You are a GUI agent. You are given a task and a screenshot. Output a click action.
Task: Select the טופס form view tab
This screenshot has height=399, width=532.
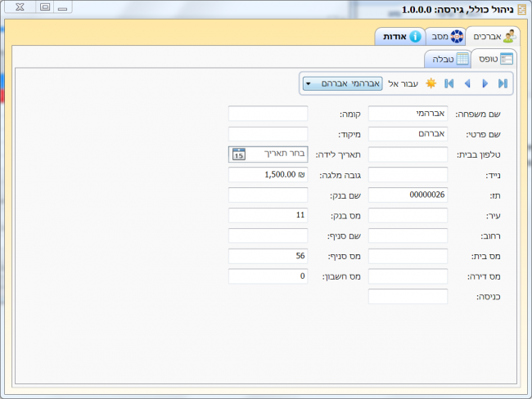pyautogui.click(x=494, y=59)
